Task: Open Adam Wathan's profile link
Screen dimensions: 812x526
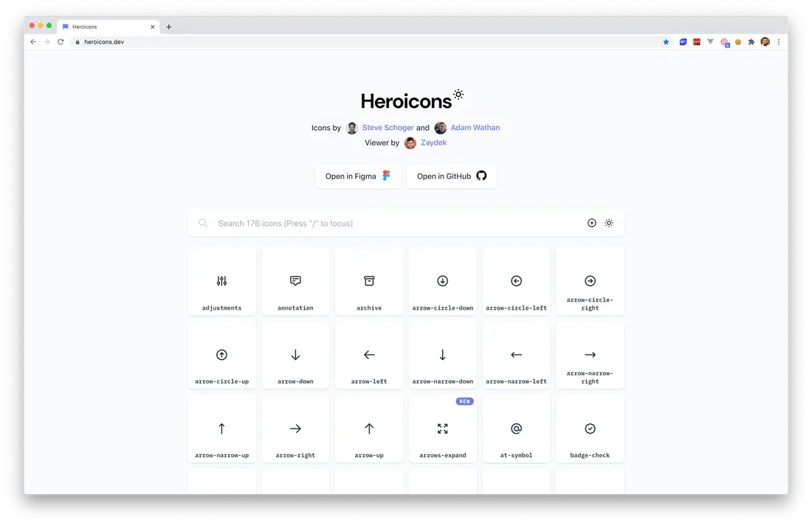Action: [x=475, y=128]
